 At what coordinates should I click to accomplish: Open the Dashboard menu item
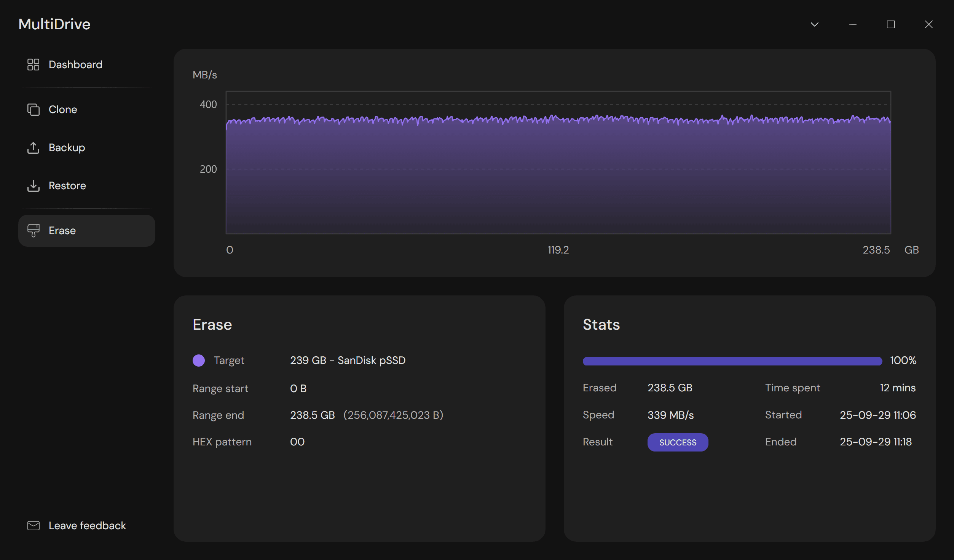[75, 65]
